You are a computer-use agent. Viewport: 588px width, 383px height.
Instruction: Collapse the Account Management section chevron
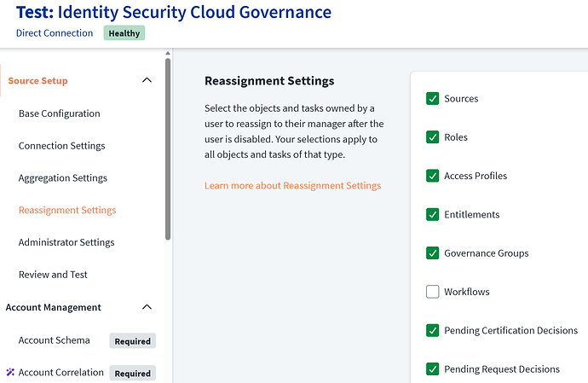tap(147, 307)
